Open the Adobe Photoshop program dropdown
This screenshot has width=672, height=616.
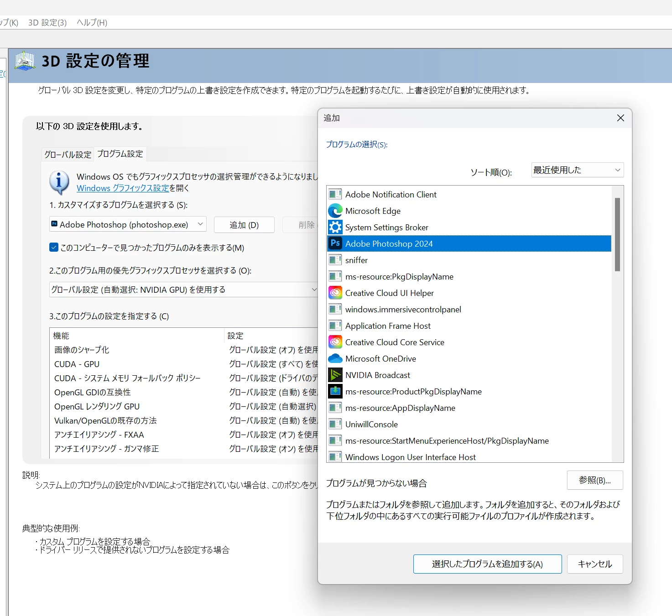click(x=128, y=224)
